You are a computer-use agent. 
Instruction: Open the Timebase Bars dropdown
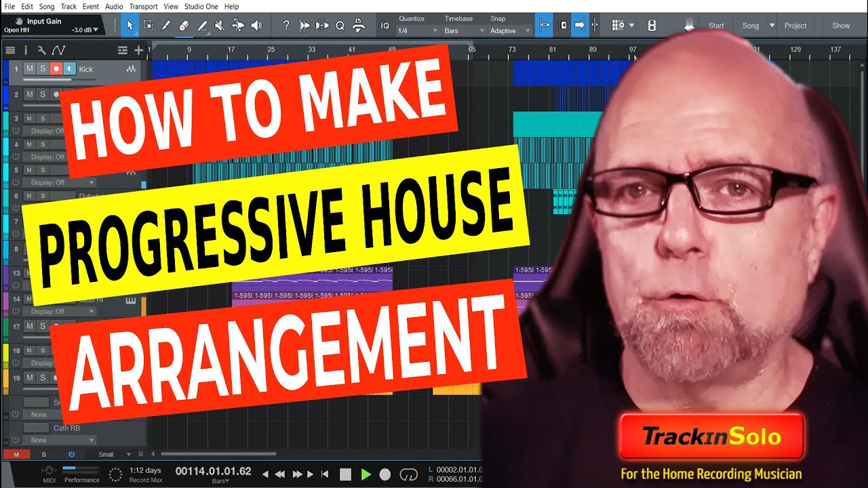465,30
